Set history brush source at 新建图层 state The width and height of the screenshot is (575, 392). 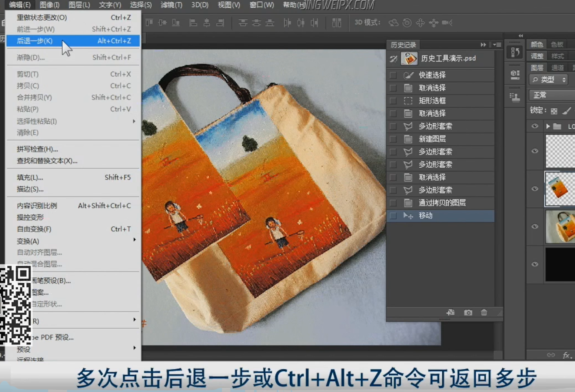point(393,139)
